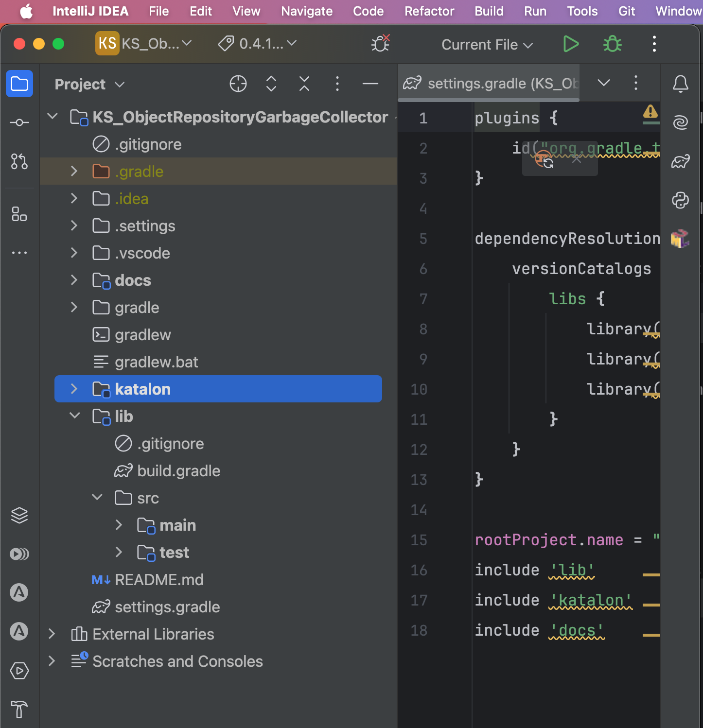The width and height of the screenshot is (703, 728).
Task: Debug the Current File configuration
Action: (613, 44)
